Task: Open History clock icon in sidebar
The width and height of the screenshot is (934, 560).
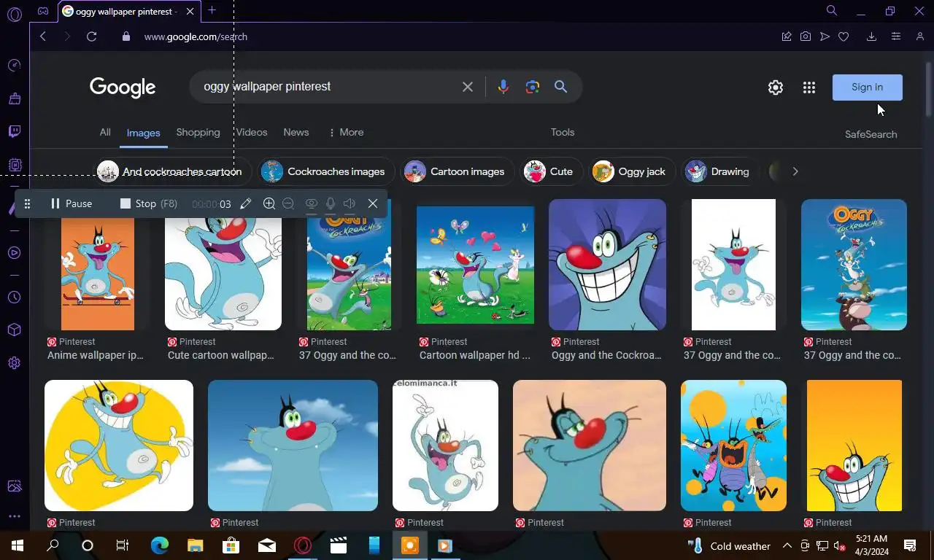Action: pyautogui.click(x=14, y=297)
